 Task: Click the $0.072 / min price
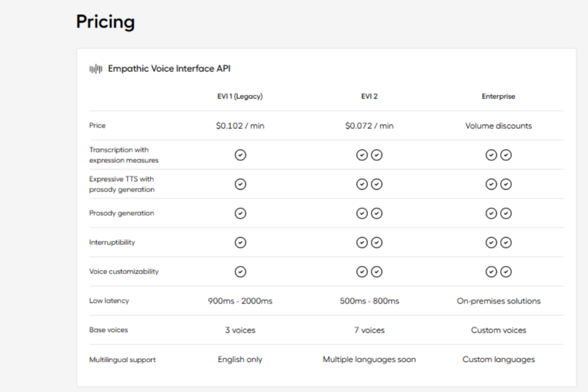(369, 126)
